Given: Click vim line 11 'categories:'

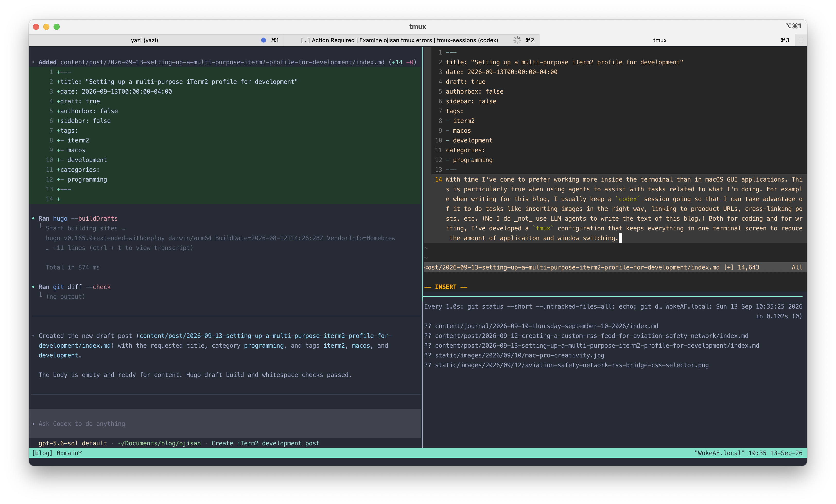Looking at the screenshot, I should [x=466, y=150].
